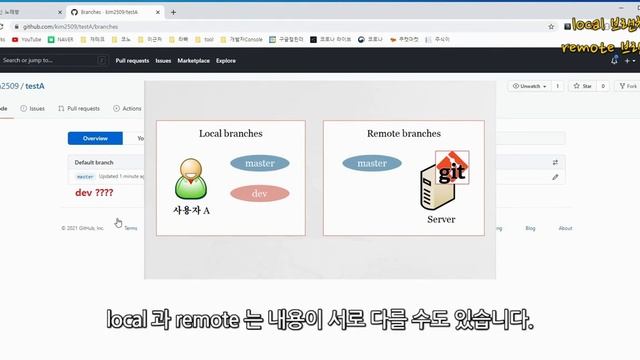Open the Terms footer link
This screenshot has width=640, height=360.
131,228
